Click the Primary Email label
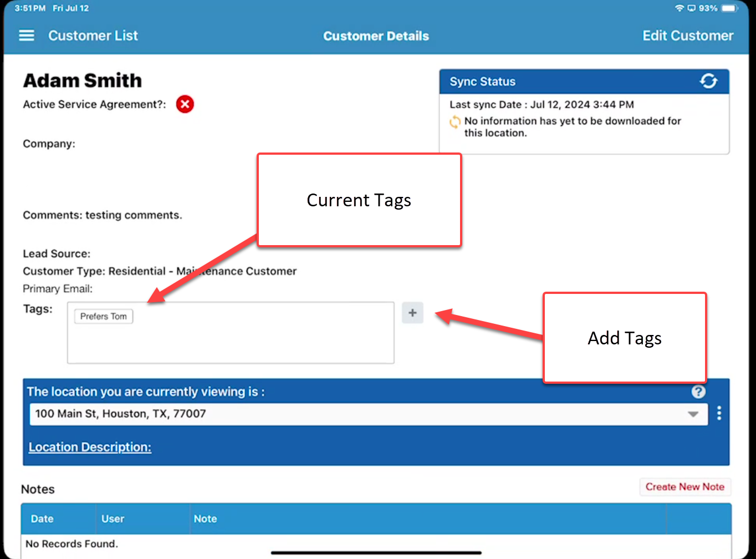 point(58,289)
